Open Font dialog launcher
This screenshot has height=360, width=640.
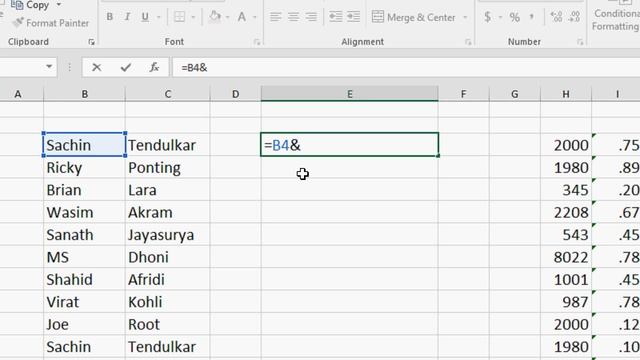(x=257, y=42)
